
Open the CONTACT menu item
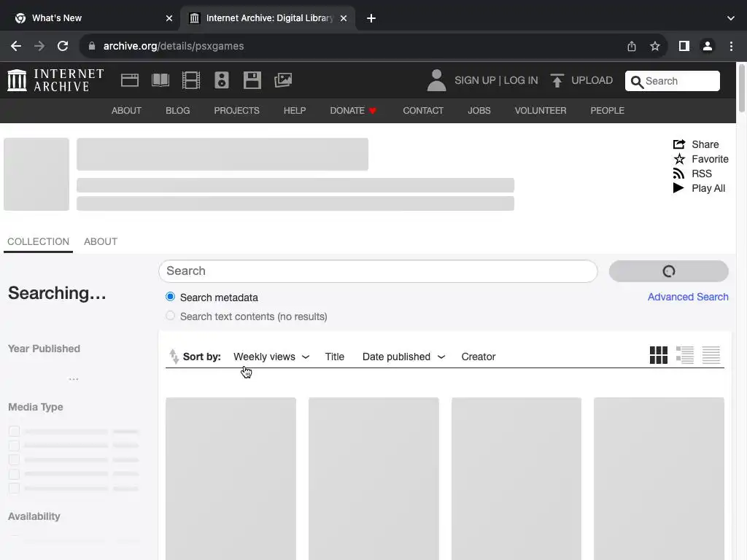point(423,111)
